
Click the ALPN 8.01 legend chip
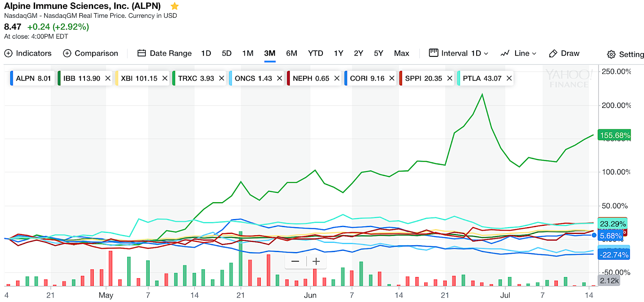click(x=32, y=78)
